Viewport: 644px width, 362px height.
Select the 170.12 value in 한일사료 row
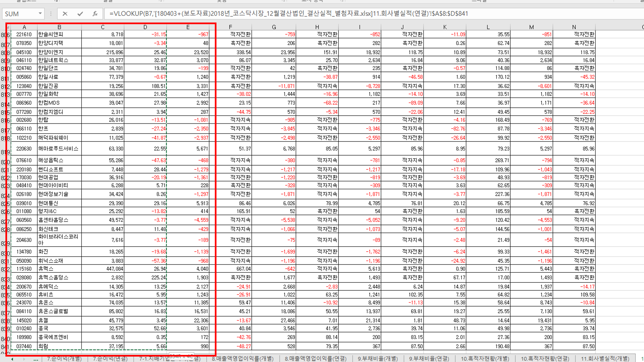coord(488,77)
